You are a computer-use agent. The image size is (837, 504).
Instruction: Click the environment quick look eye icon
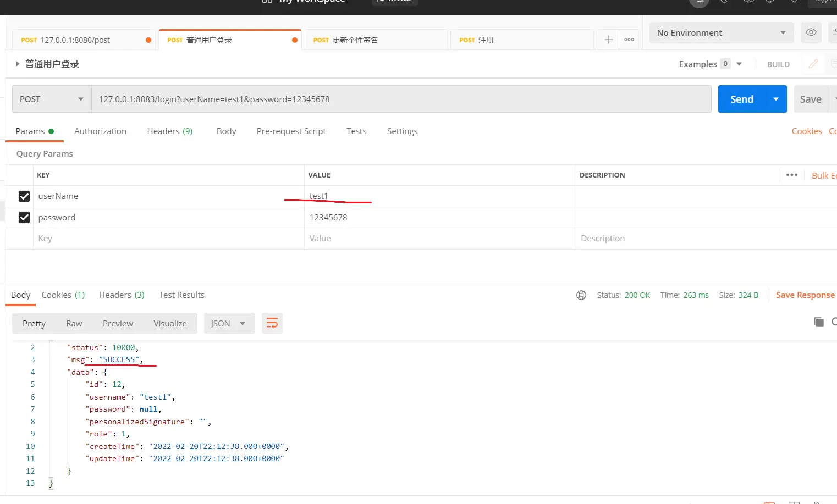point(811,32)
